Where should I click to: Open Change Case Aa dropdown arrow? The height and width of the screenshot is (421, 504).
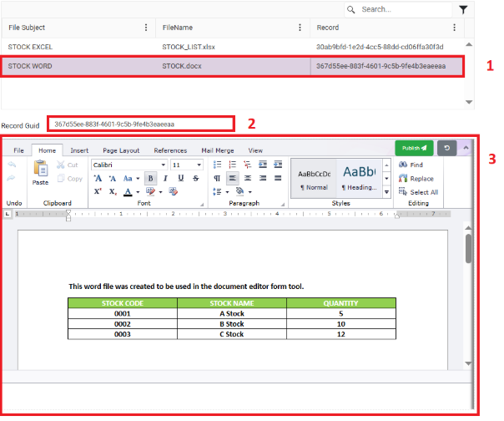pos(138,178)
